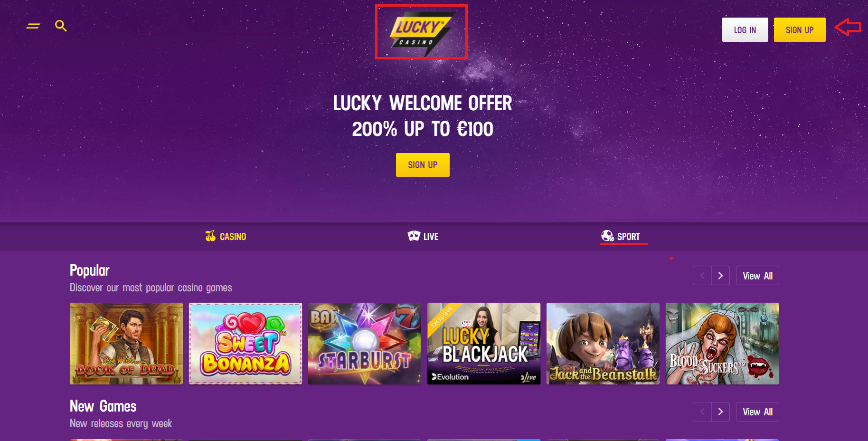
Task: Click the Lucky Casino logo
Action: [422, 32]
